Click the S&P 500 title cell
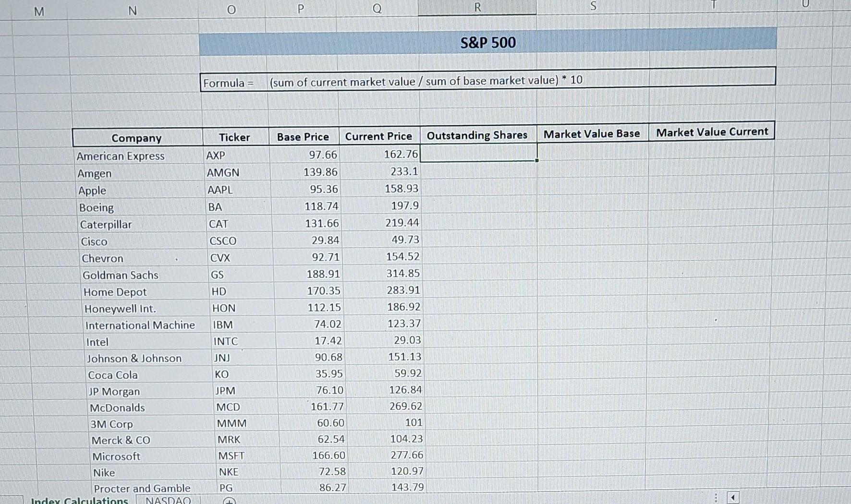Screen dimensions: 851x504 tap(487, 43)
